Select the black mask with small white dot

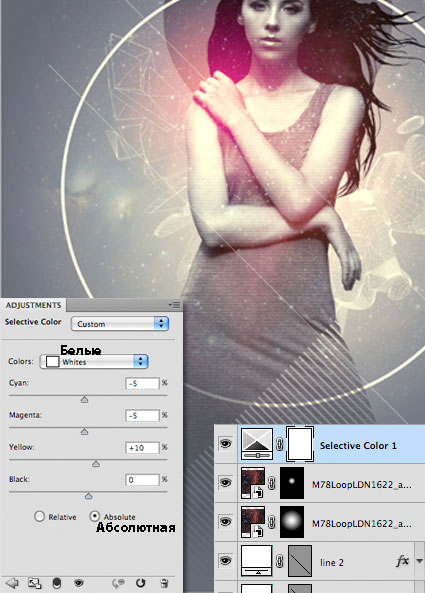(x=292, y=483)
